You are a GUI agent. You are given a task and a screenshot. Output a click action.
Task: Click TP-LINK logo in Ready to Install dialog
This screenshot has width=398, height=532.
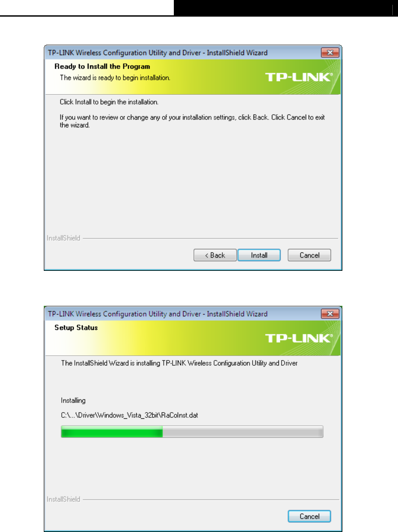pos(299,78)
